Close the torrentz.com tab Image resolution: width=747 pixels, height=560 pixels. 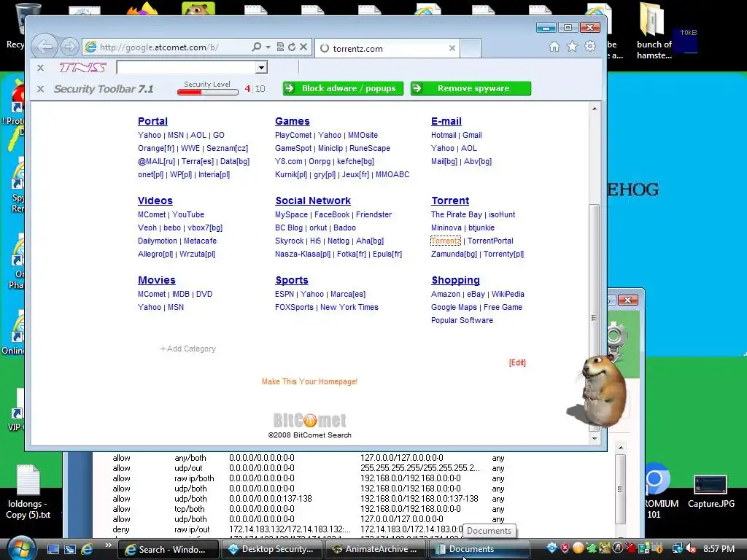click(x=452, y=48)
